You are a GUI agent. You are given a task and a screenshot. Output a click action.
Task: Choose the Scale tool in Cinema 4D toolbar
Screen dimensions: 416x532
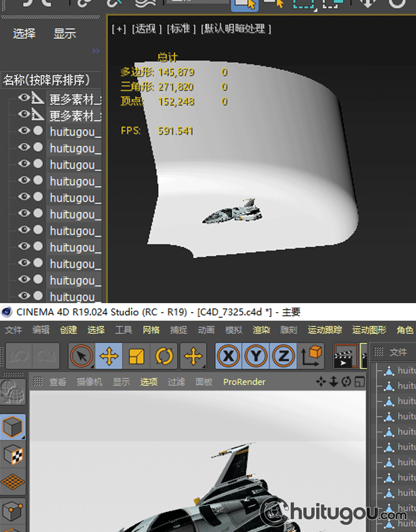[136, 356]
